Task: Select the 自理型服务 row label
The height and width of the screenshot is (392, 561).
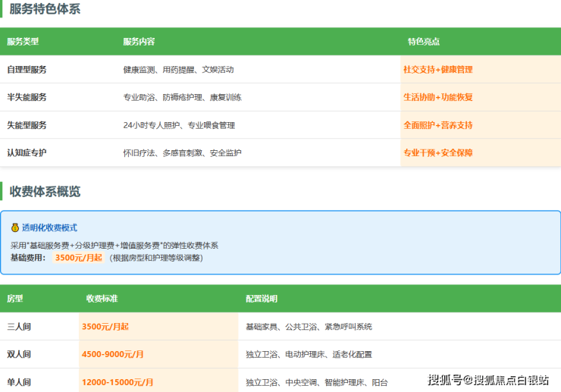Action: click(x=27, y=70)
